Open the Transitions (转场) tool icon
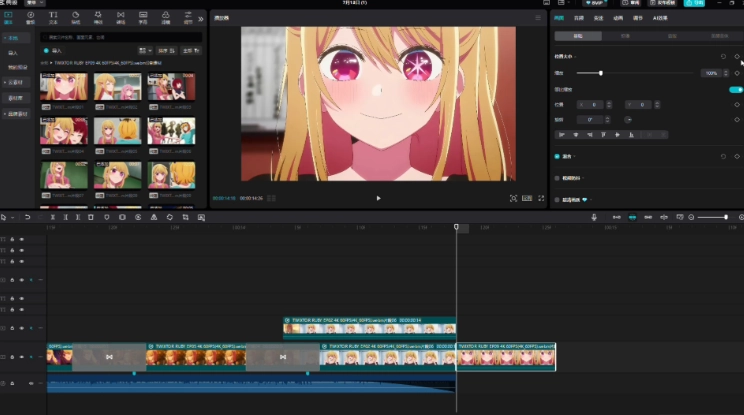744x415 pixels. tap(119, 17)
